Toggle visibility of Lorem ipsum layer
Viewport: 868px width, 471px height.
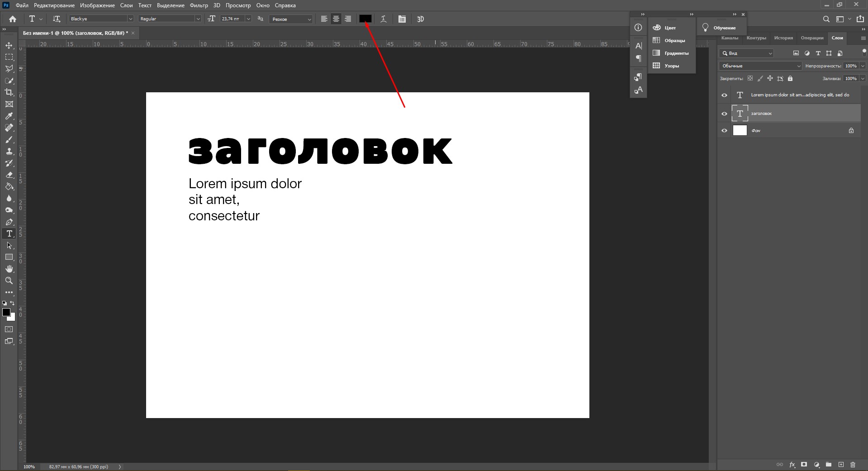[724, 95]
